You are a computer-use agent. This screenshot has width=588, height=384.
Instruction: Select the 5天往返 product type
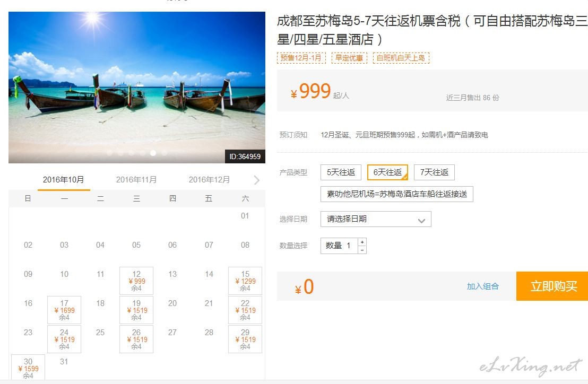[341, 172]
